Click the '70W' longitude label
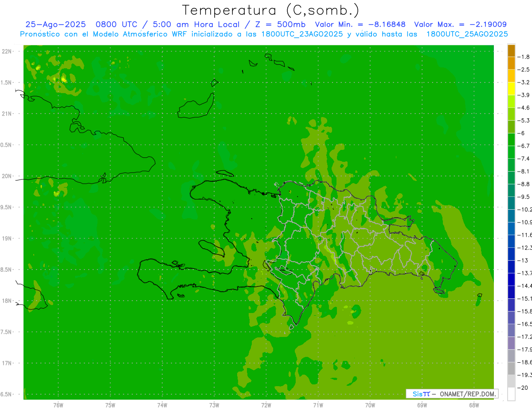This screenshot has height=411, width=532. point(370,405)
